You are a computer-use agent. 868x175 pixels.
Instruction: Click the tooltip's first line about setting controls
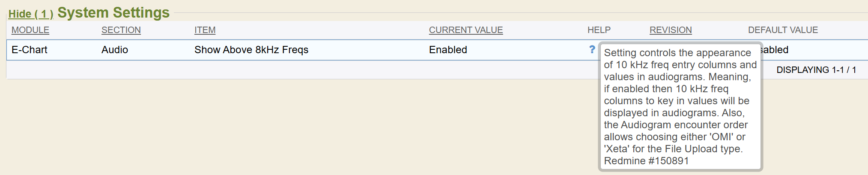[677, 53]
